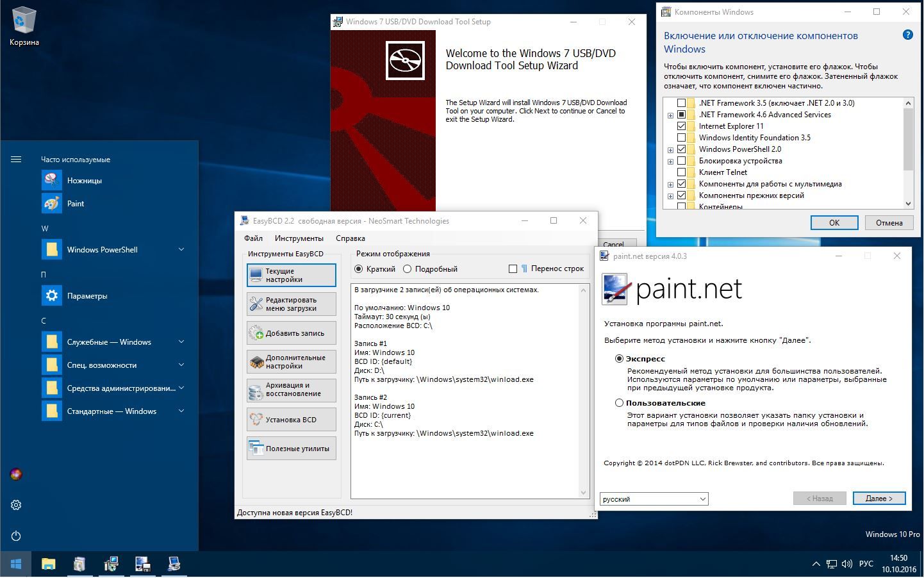
Task: Click Текущие настройки in EasyBCD
Action: [x=292, y=275]
